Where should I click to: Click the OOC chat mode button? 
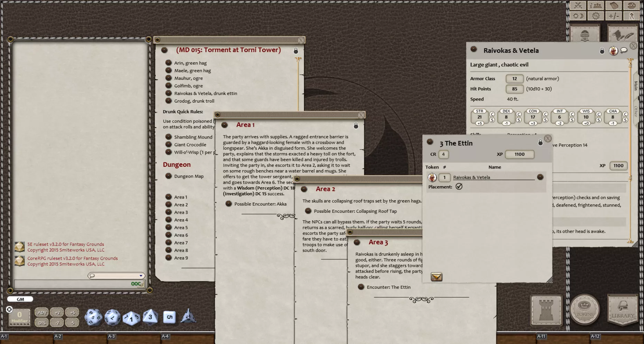(137, 284)
